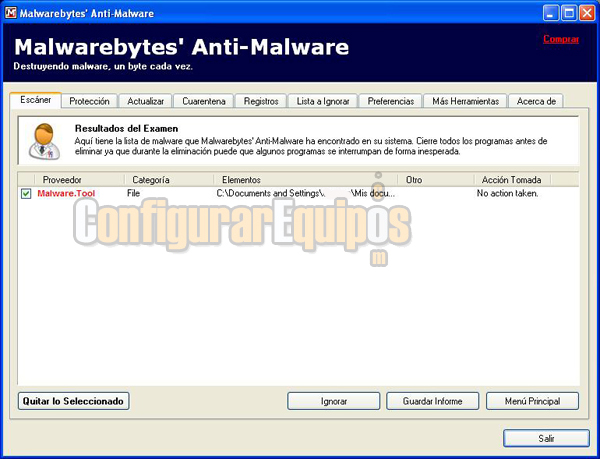Uncheck the Malware.Tool result checkbox
The height and width of the screenshot is (459, 600).
tap(26, 194)
